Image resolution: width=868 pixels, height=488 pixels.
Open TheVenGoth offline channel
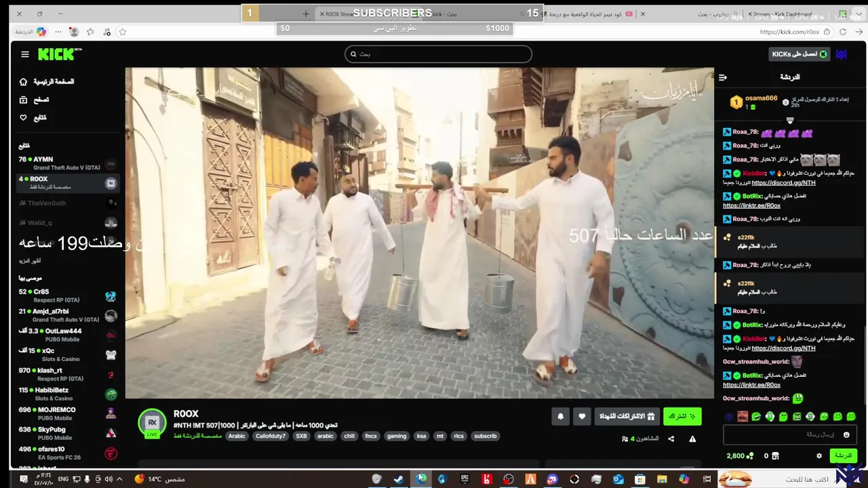68,203
